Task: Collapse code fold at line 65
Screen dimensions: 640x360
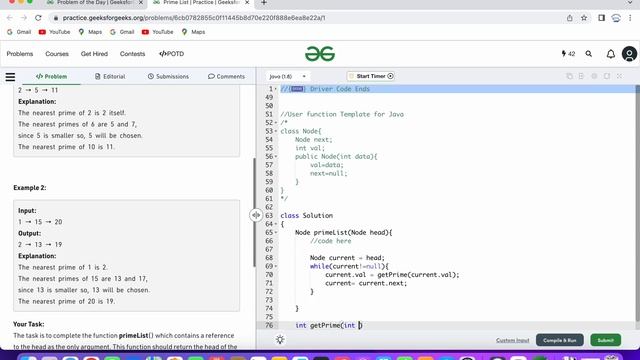Action: point(276,233)
